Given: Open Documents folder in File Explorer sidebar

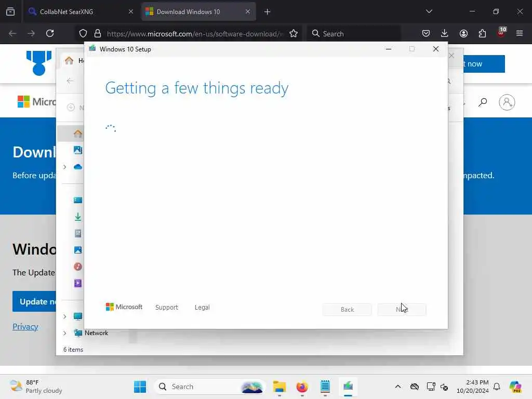Looking at the screenshot, I should pyautogui.click(x=78, y=233).
